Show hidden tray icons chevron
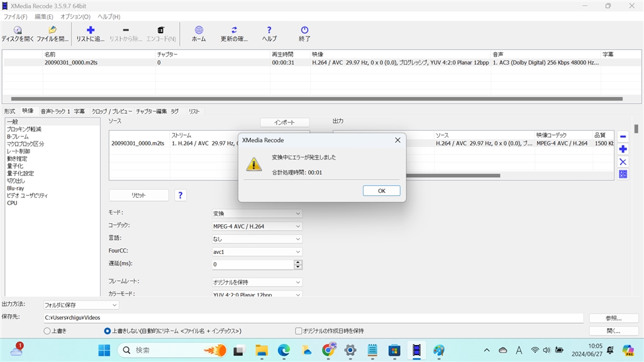Screen dimensions: 644x362 coord(487,350)
